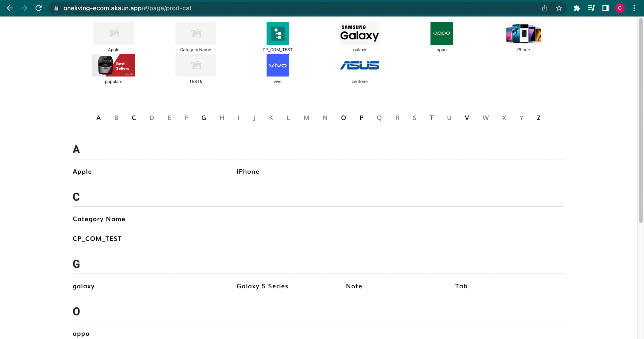The width and height of the screenshot is (644, 339).
Task: Open the browser side panel icon
Action: (605, 8)
